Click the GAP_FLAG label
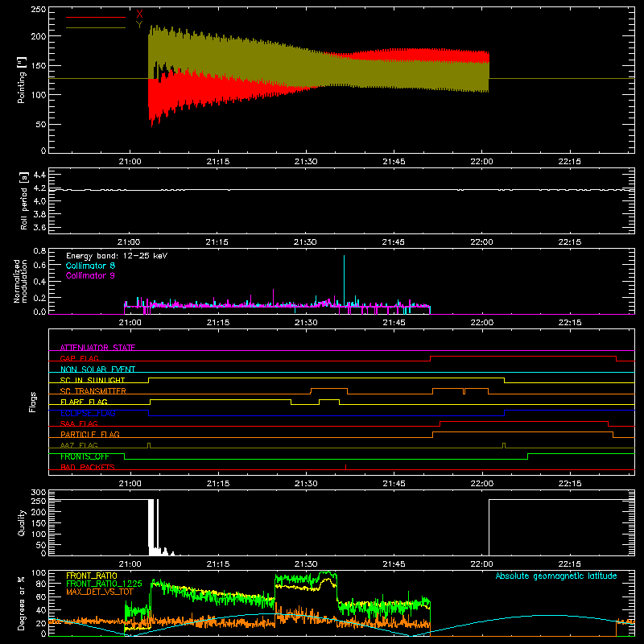Viewport: 644px width, 644px height. [x=79, y=358]
